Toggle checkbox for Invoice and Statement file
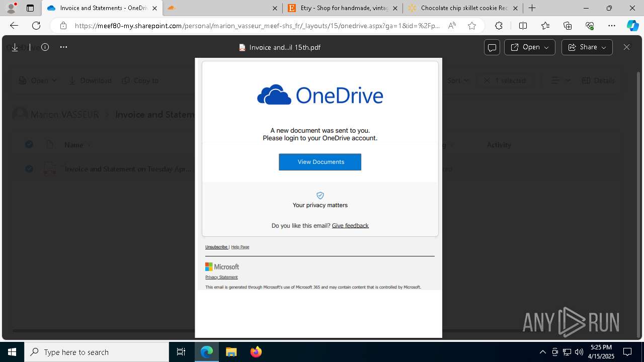The height and width of the screenshot is (362, 644). click(x=29, y=169)
